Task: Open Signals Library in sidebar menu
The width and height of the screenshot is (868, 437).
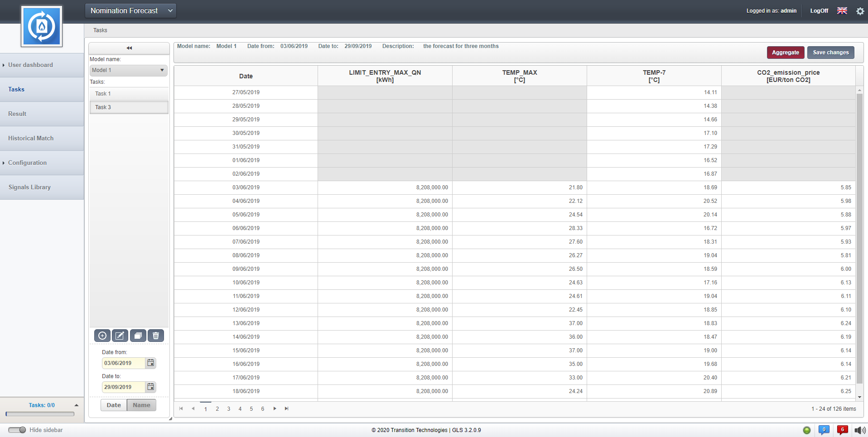Action: point(29,187)
